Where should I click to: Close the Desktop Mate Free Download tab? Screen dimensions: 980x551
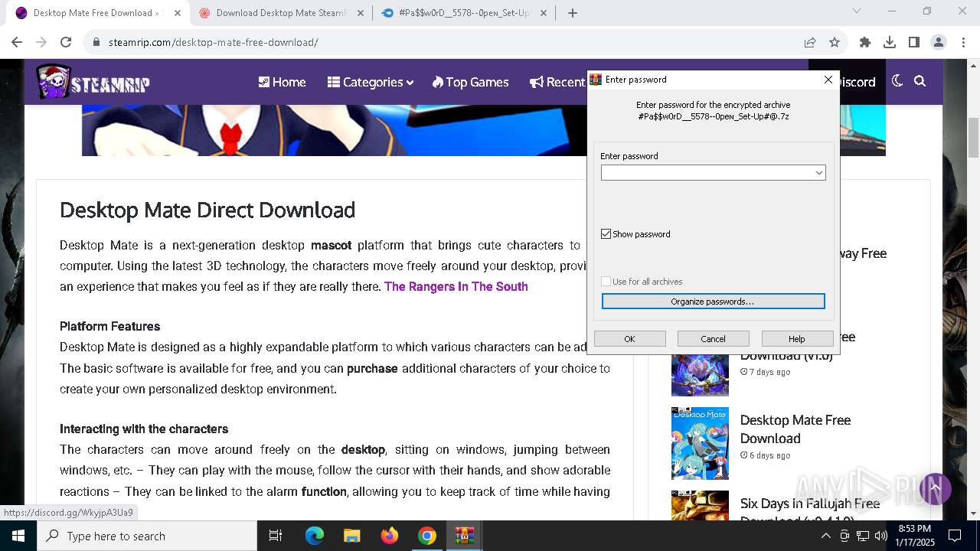click(x=178, y=13)
